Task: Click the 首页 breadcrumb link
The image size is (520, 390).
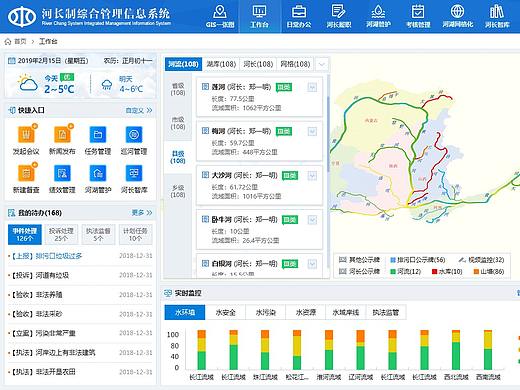Action: (x=20, y=42)
